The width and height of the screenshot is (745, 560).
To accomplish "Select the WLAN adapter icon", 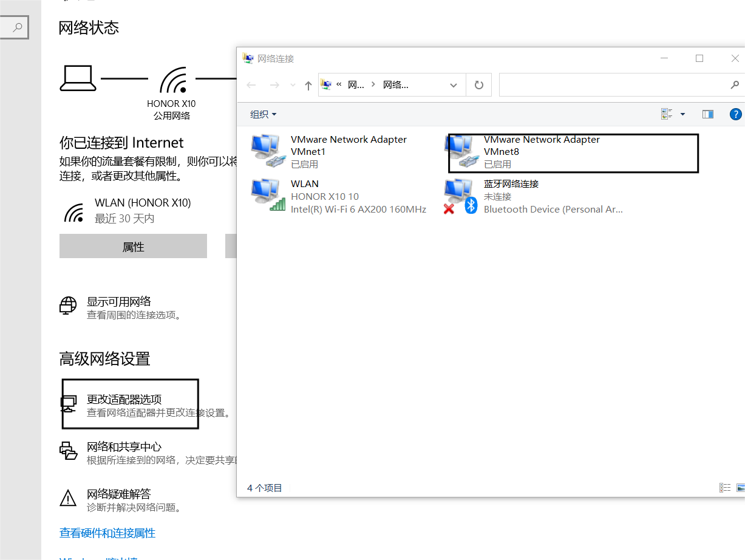I will tap(268, 196).
